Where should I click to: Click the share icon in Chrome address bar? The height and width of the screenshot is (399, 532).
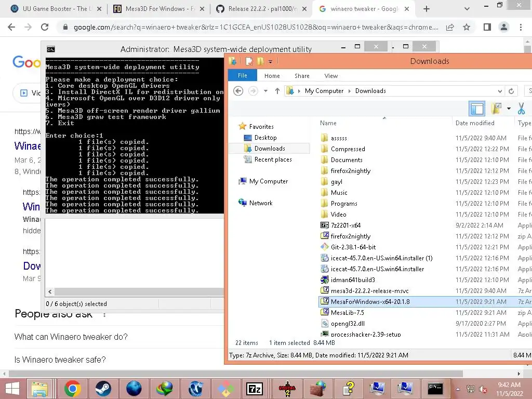450,27
